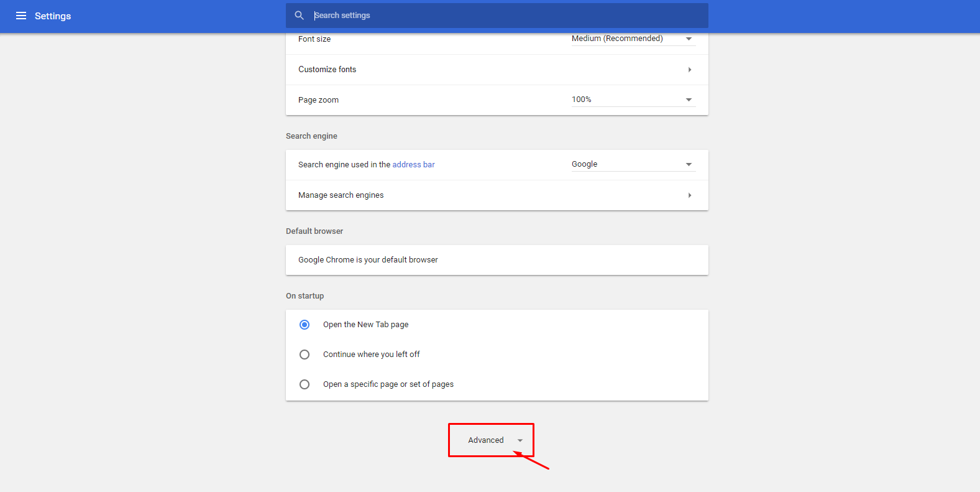This screenshot has width=980, height=492.
Task: Open the Page zoom dropdown
Action: click(633, 100)
